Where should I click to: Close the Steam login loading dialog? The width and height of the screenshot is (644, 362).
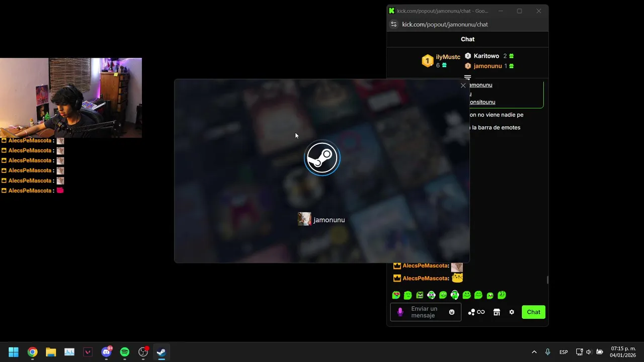(x=463, y=85)
